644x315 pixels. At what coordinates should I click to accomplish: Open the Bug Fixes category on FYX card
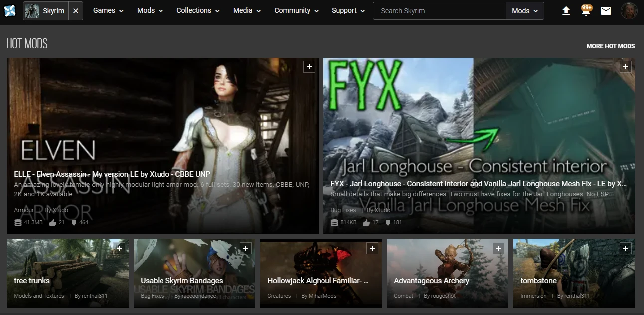click(x=343, y=210)
